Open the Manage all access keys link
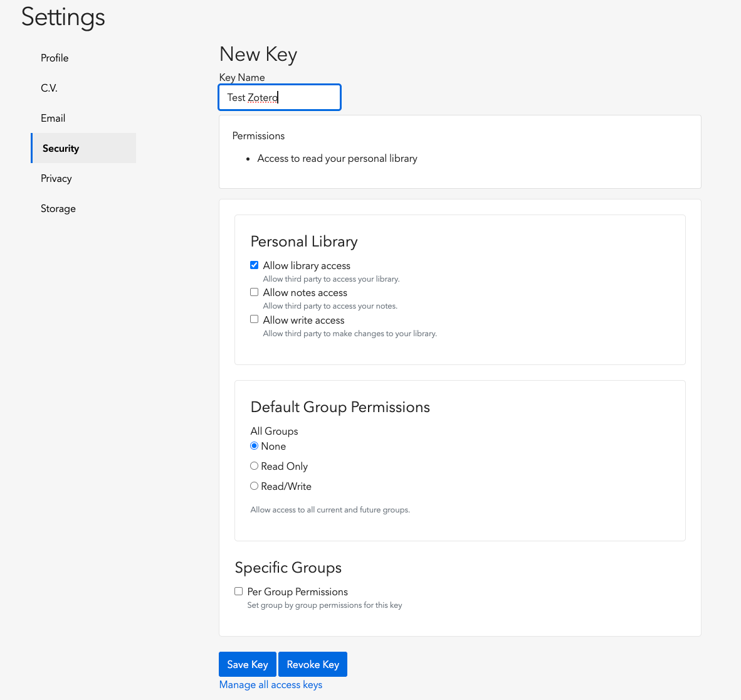 (270, 684)
